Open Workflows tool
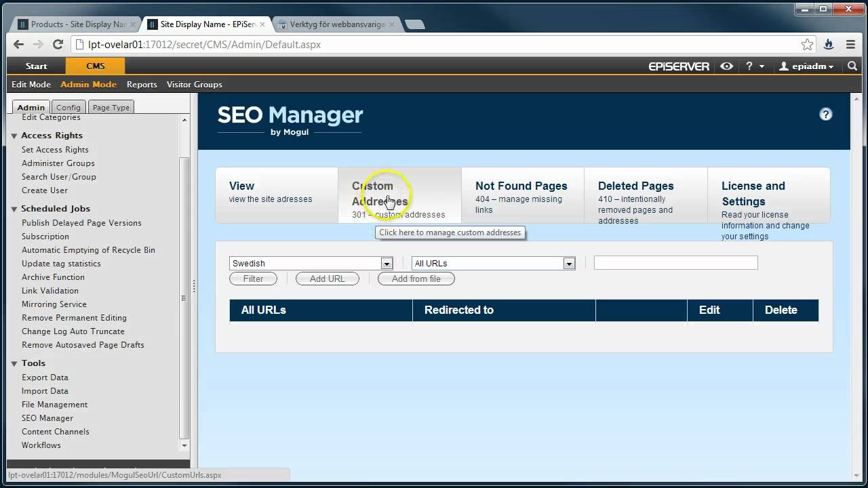The height and width of the screenshot is (488, 868). (41, 445)
